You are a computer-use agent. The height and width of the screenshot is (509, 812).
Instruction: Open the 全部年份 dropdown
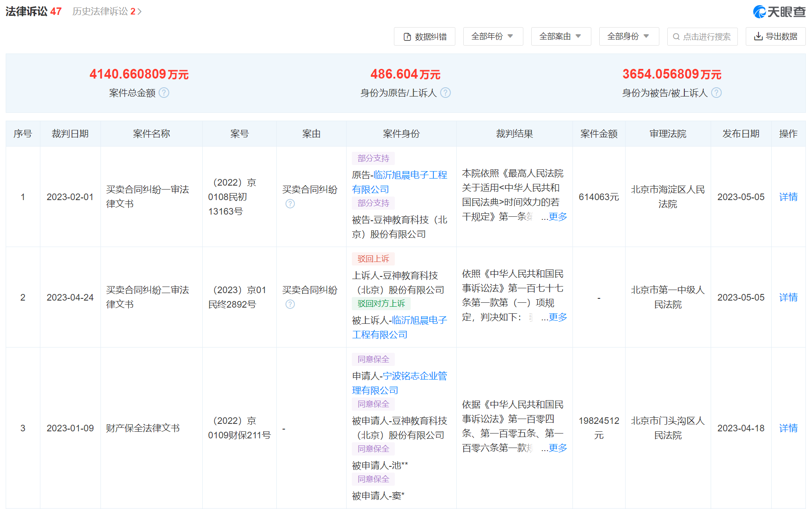[x=493, y=36]
